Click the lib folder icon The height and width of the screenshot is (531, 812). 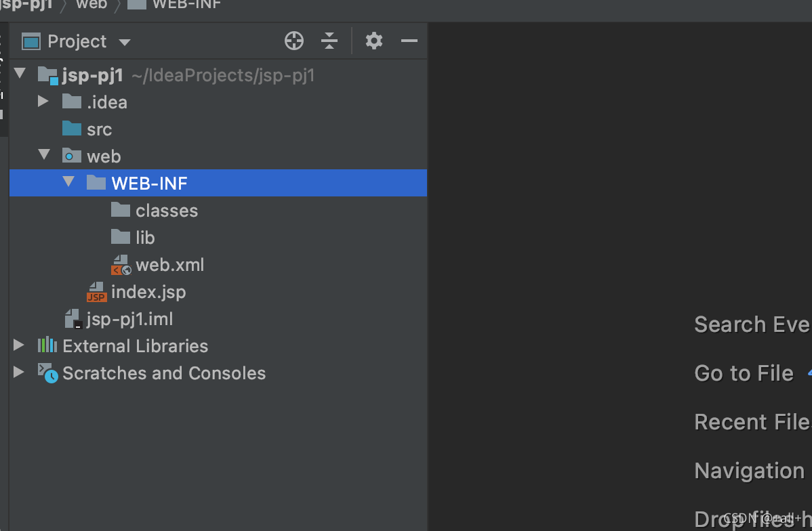tap(120, 236)
